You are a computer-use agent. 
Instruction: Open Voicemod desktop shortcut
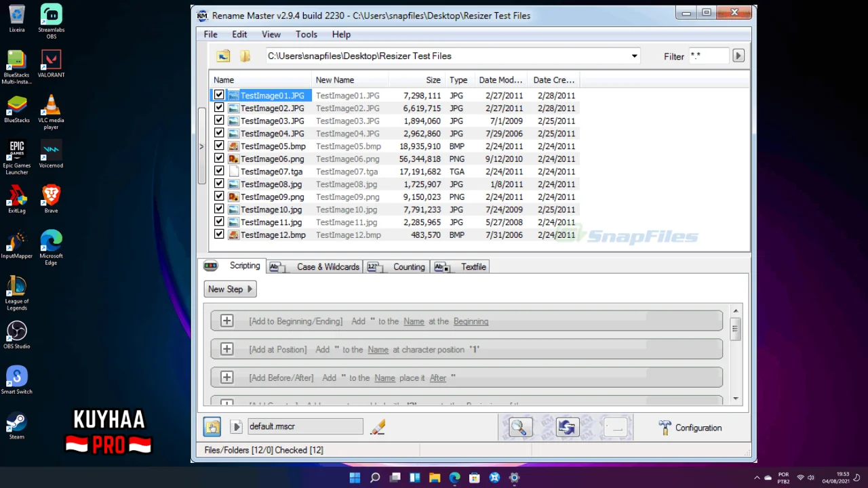(52, 154)
